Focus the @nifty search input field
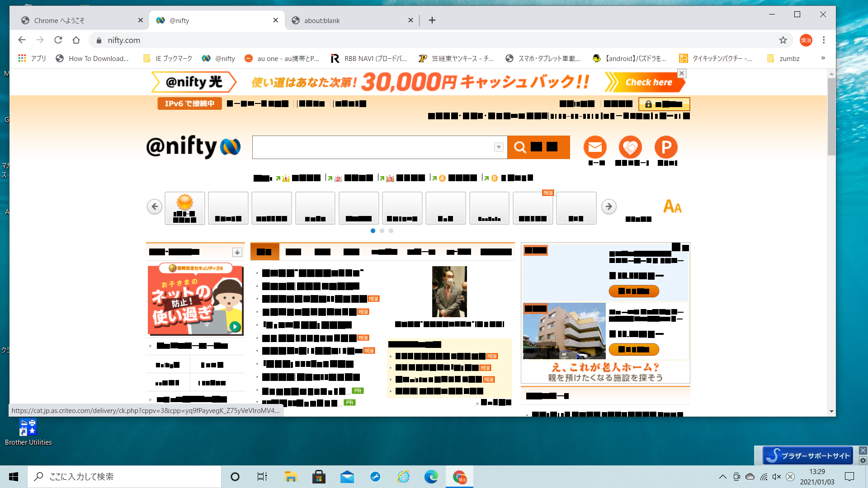Image resolution: width=868 pixels, height=488 pixels. click(373, 147)
